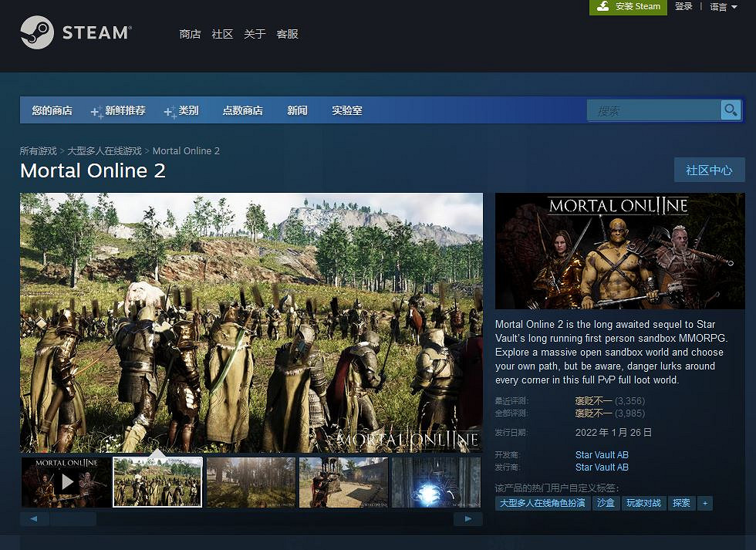Click the Steam logo icon
This screenshot has width=756, height=550.
37,32
